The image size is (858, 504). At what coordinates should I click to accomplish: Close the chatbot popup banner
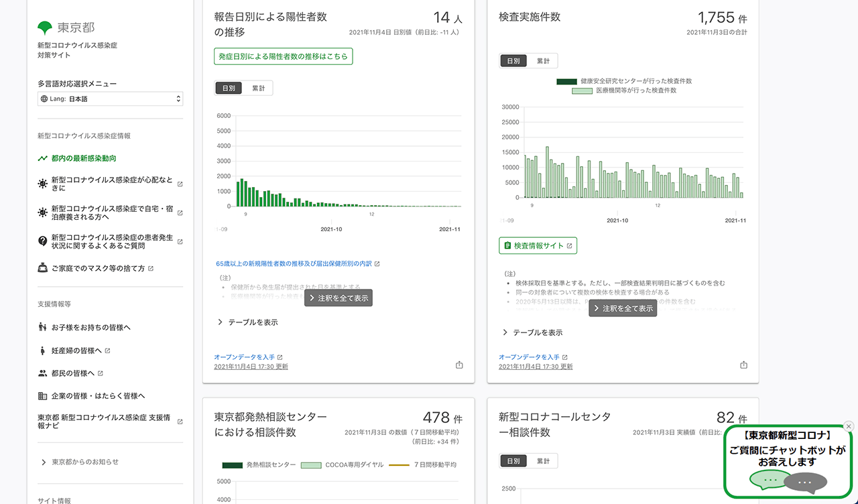click(x=849, y=426)
